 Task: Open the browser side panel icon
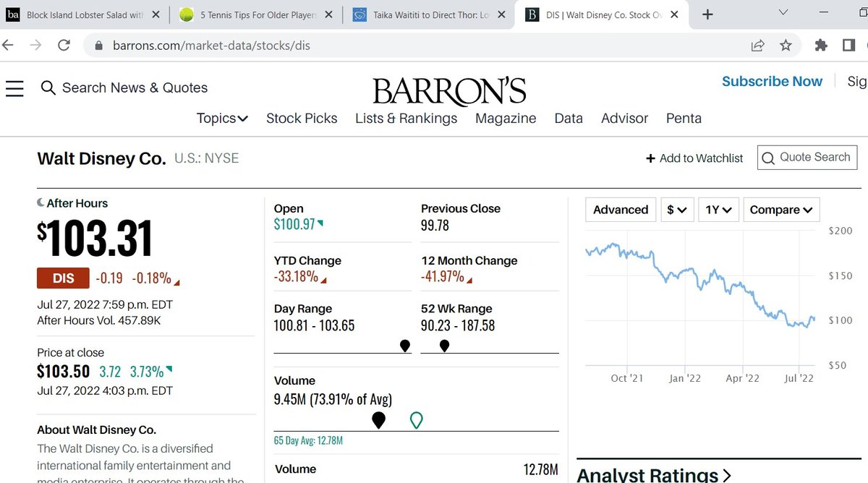pos(848,45)
